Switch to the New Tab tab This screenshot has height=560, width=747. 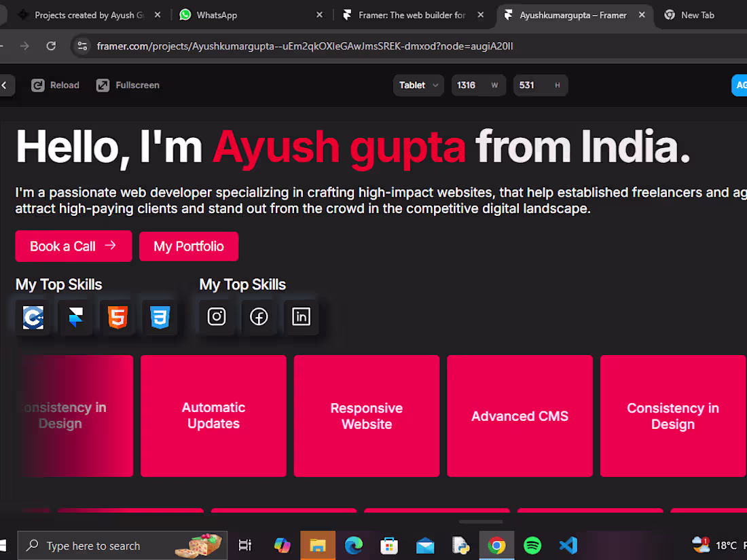tap(697, 15)
